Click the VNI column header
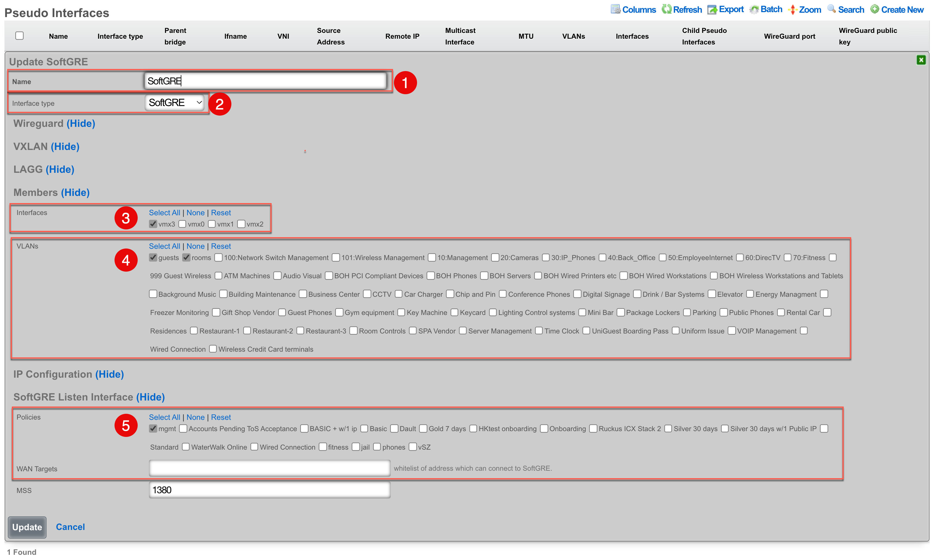 tap(283, 36)
